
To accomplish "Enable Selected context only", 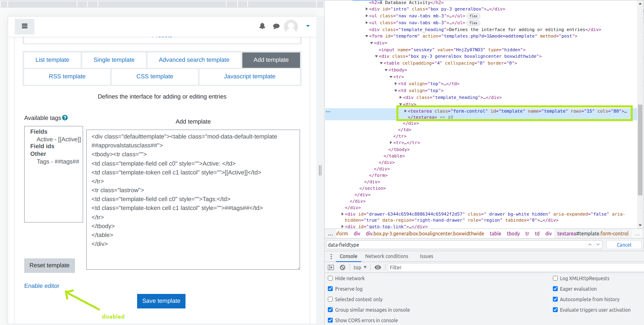I will pos(330,299).
